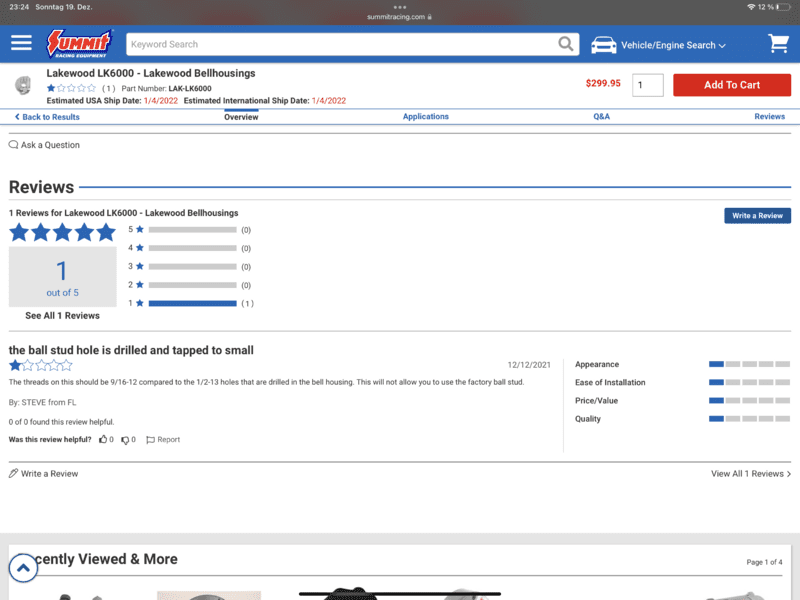Click the review date 12/12/2021
This screenshot has height=600, width=800.
coord(529,365)
